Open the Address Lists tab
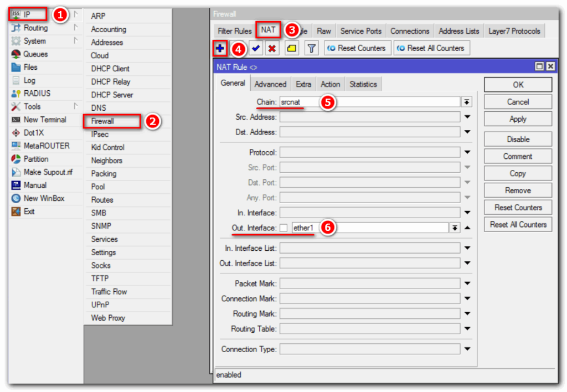The image size is (567, 392). coord(459,31)
